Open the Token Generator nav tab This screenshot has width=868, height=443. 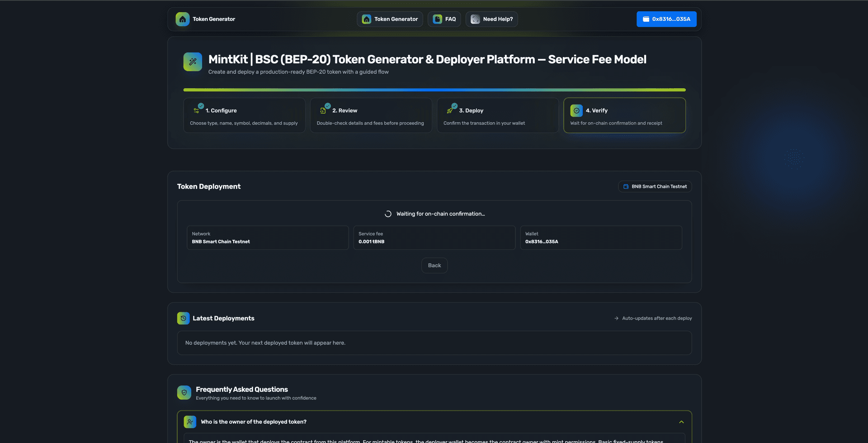(390, 19)
